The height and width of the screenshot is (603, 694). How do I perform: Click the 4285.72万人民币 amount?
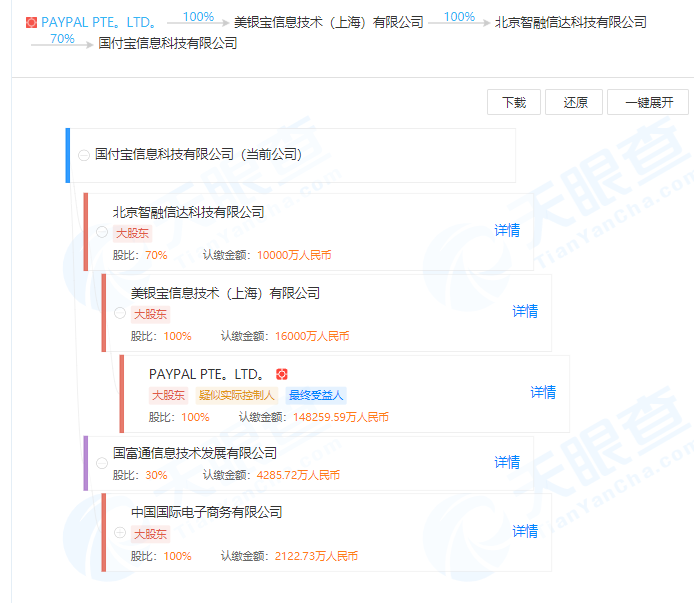[298, 475]
